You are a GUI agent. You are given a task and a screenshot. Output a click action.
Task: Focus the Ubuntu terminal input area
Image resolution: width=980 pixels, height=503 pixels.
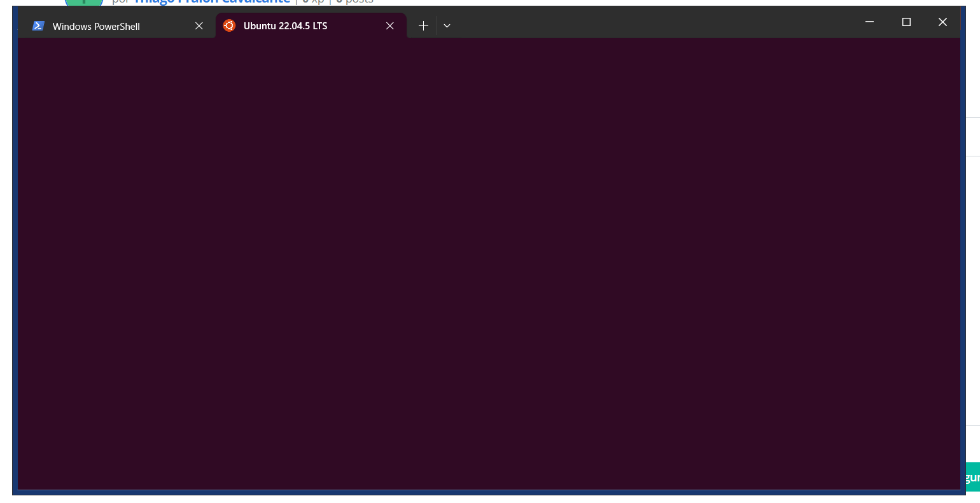click(x=489, y=264)
